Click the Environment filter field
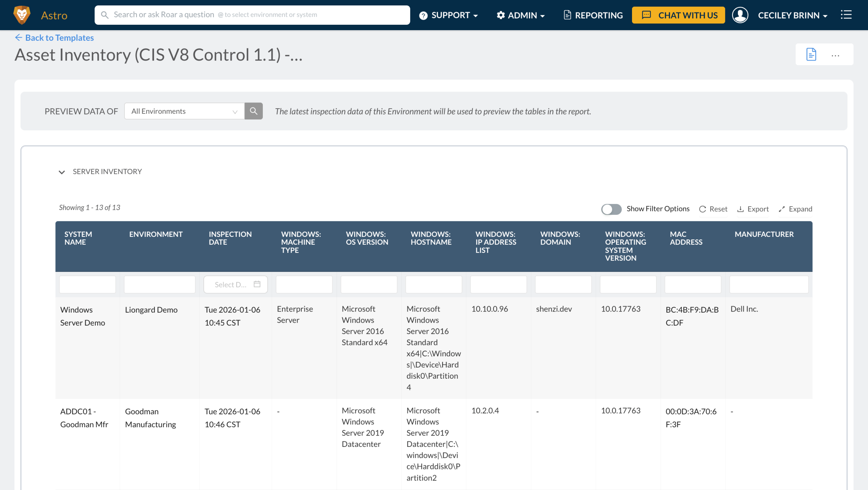This screenshot has height=490, width=868. pos(160,284)
